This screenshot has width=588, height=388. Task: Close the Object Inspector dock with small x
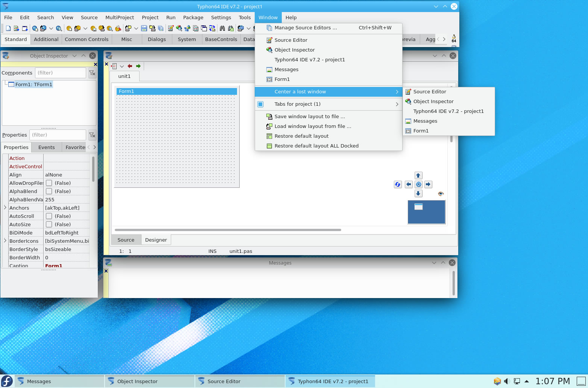coord(96,64)
